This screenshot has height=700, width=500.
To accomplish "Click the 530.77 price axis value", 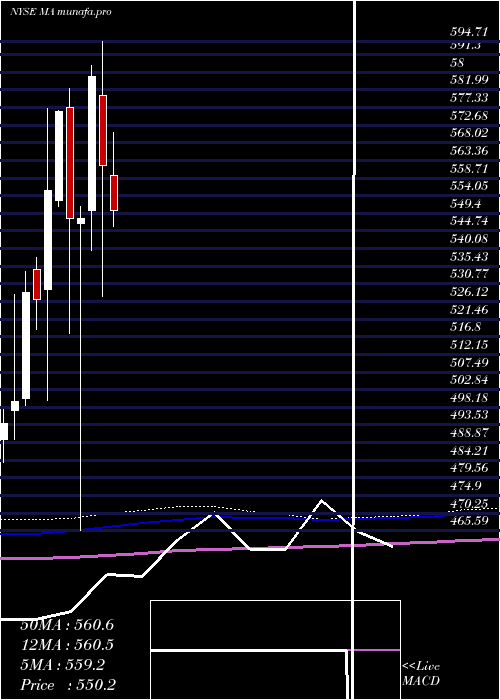I will (x=469, y=274).
